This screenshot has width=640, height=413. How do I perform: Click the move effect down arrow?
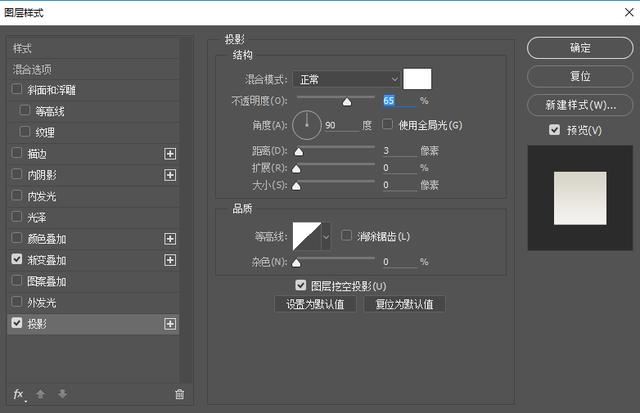click(62, 394)
